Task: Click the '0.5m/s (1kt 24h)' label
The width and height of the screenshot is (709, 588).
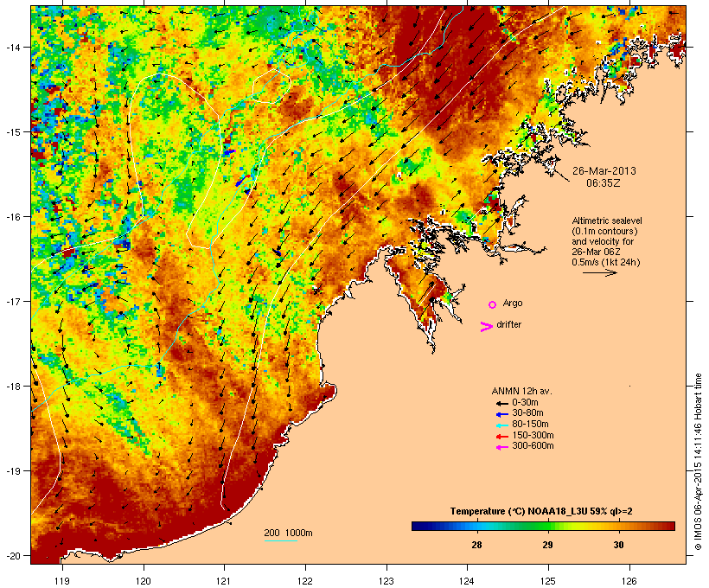Action: pyautogui.click(x=606, y=262)
